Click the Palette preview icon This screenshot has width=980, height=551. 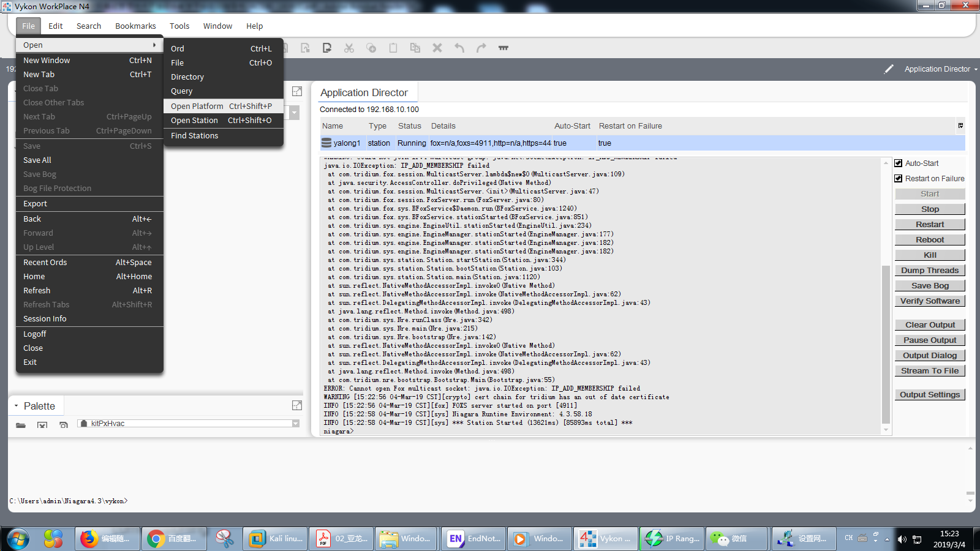coord(64,424)
